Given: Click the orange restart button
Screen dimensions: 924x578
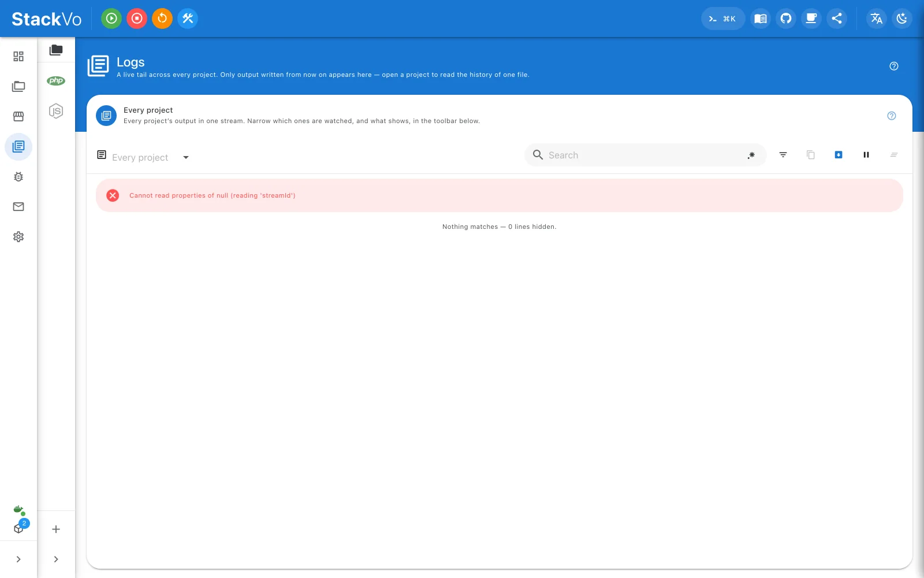Looking at the screenshot, I should (162, 18).
